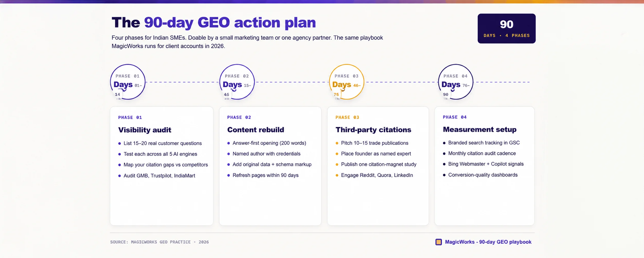Click the orange square MagicWorks logo icon

438,242
